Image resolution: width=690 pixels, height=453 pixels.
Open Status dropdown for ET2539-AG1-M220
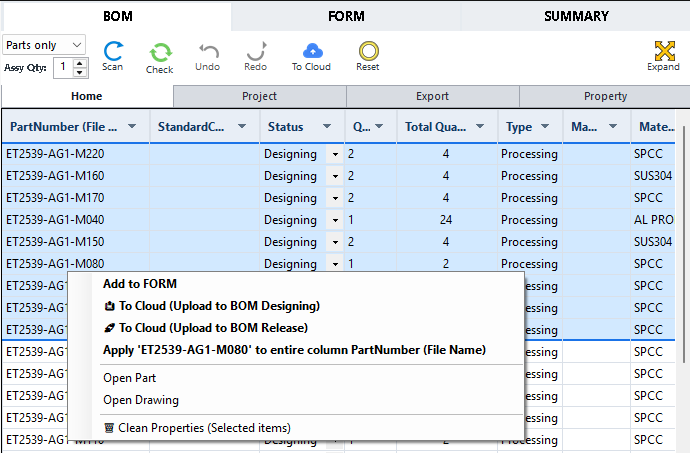click(335, 154)
